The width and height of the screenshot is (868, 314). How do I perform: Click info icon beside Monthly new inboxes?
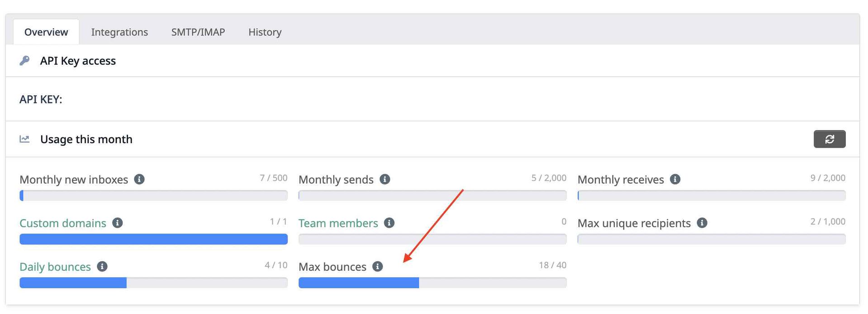point(139,179)
